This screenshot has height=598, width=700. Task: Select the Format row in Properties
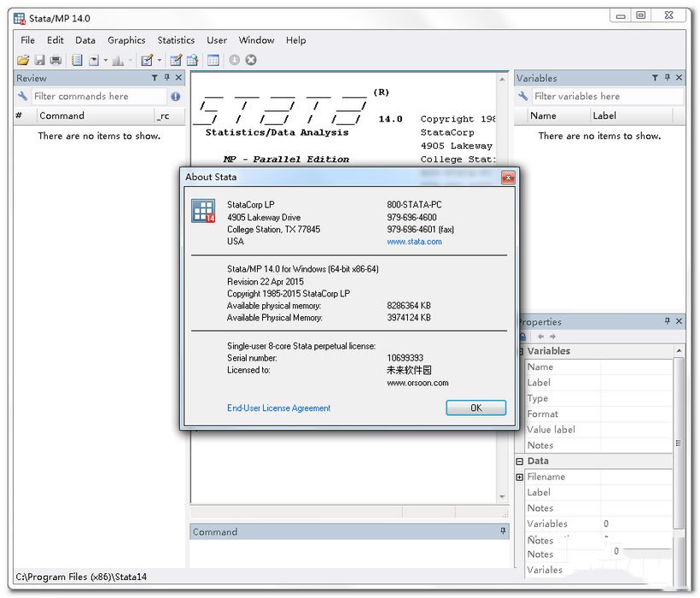598,414
